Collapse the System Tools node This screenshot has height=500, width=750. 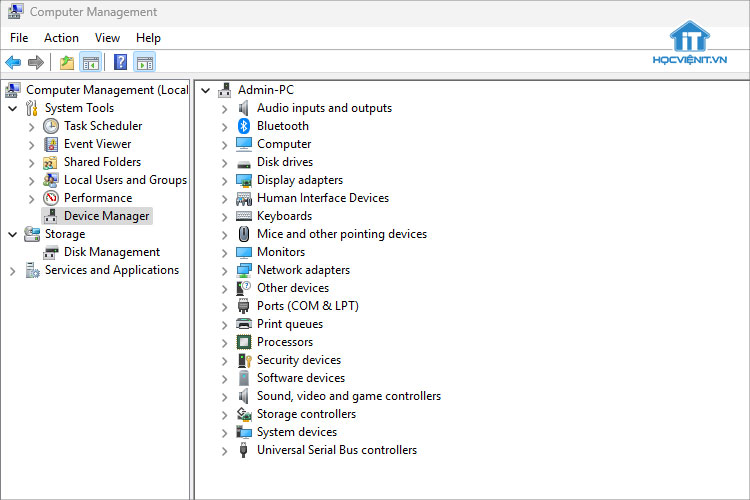click(x=13, y=109)
